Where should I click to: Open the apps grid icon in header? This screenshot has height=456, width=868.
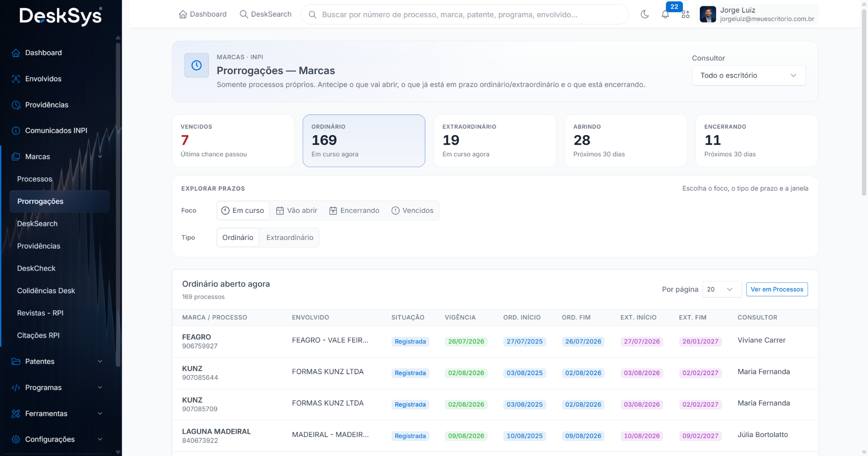tap(685, 14)
